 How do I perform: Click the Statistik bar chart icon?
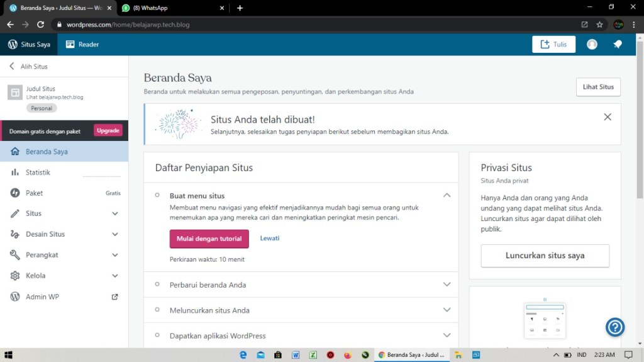[x=14, y=173]
